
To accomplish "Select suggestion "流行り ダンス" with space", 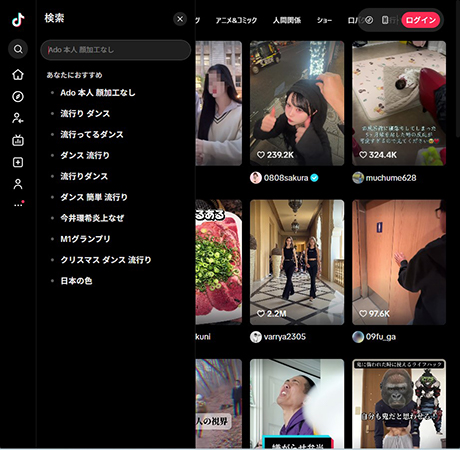I will pos(85,114).
